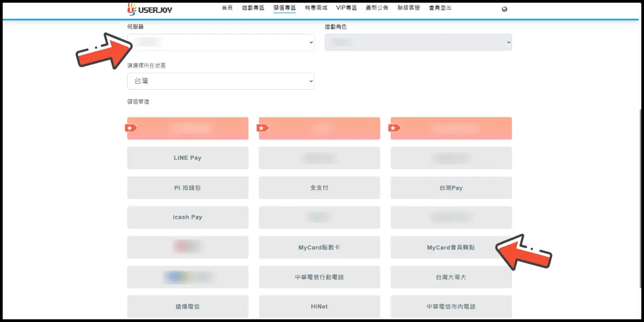This screenshot has height=322, width=644.
Task: Select the HiNet payment option
Action: tap(319, 306)
